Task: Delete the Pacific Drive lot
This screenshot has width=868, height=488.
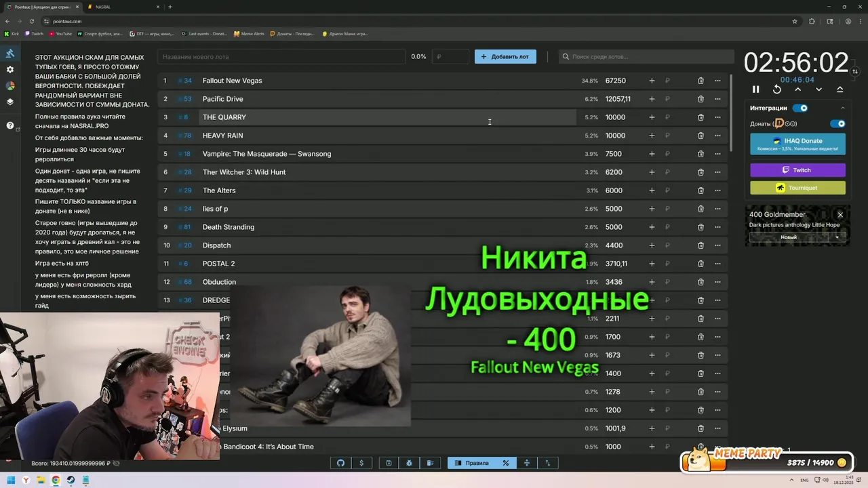Action: 701,99
